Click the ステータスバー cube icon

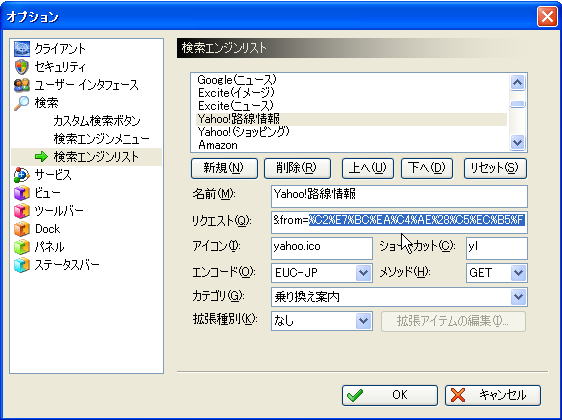click(x=22, y=265)
